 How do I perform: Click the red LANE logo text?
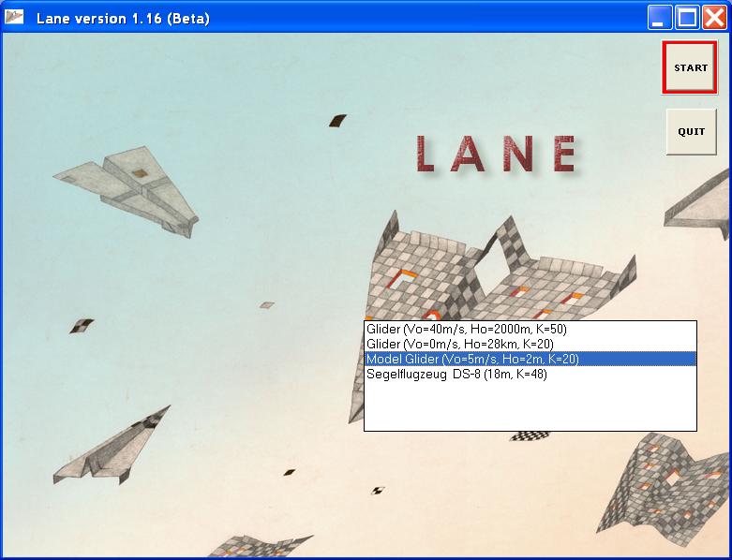(495, 155)
